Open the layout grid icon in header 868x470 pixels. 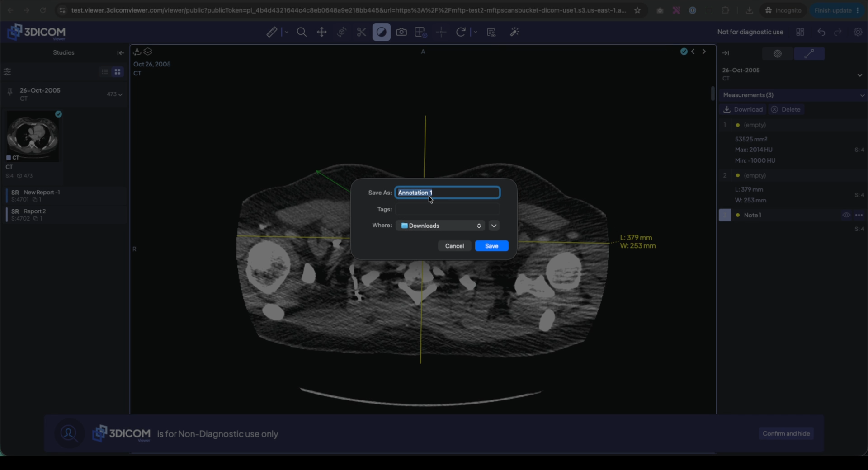[x=800, y=32]
